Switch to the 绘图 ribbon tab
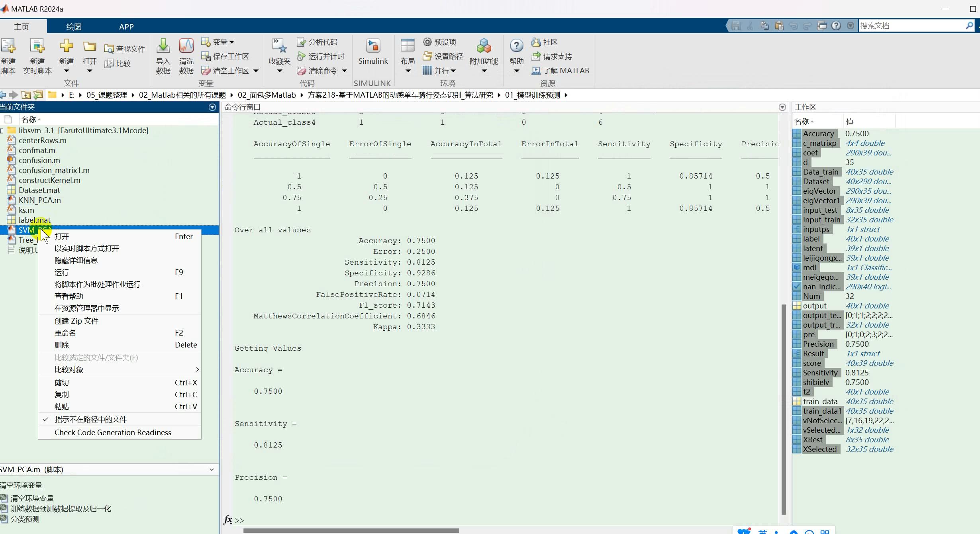This screenshot has height=534, width=980. click(74, 27)
